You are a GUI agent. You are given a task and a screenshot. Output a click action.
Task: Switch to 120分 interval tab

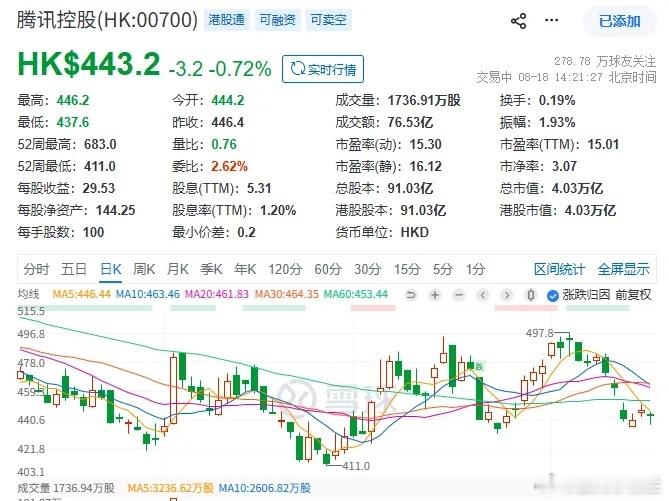click(x=285, y=269)
